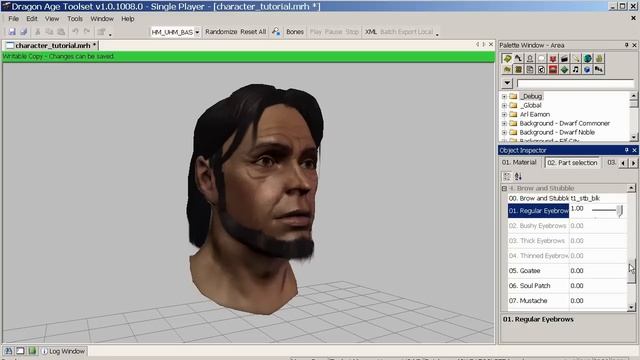Screen dimensions: 640x360
Task: Adjust the Regular Eyebrows slider
Action: (619, 210)
